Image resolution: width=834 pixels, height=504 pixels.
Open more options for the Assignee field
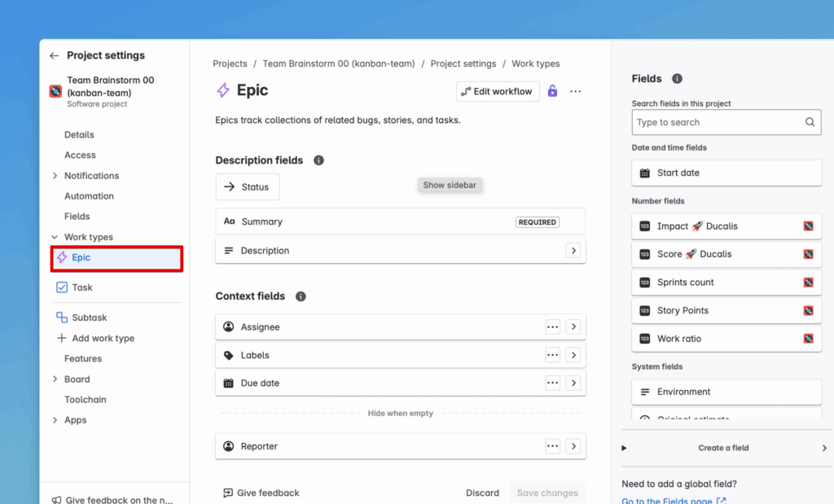click(553, 327)
